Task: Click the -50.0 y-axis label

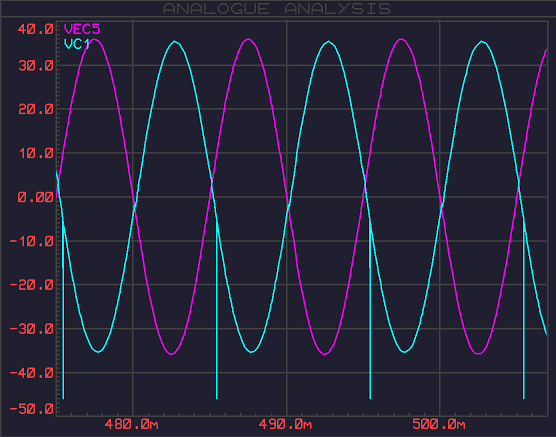Action: (x=32, y=409)
